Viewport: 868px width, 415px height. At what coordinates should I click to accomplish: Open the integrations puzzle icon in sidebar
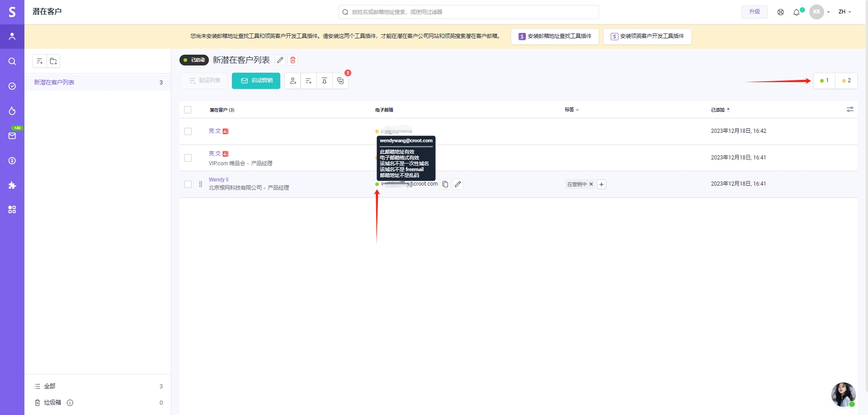coord(12,185)
